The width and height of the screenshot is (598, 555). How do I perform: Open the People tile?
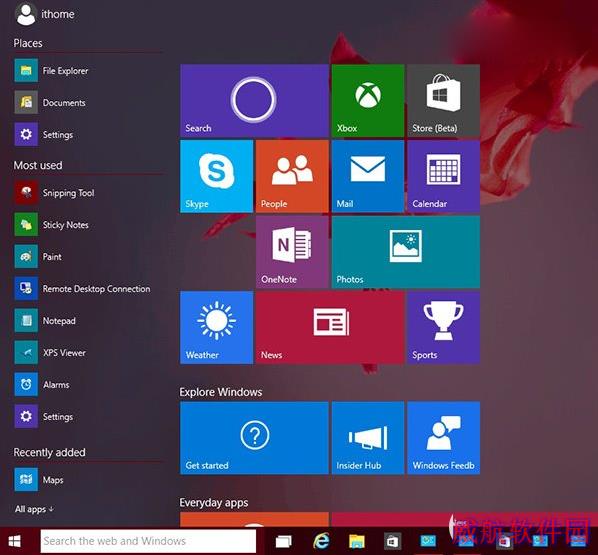tap(292, 176)
